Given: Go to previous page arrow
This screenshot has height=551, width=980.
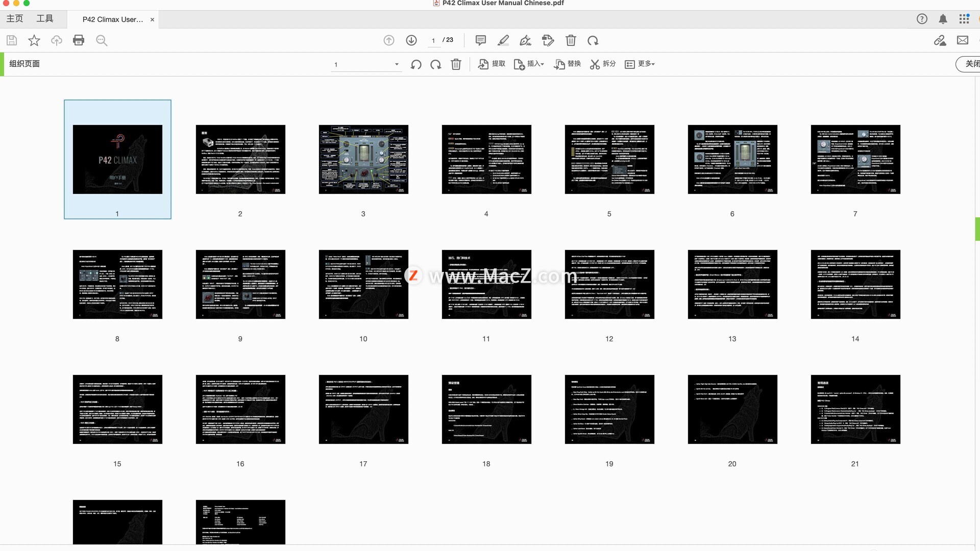Looking at the screenshot, I should (x=389, y=40).
